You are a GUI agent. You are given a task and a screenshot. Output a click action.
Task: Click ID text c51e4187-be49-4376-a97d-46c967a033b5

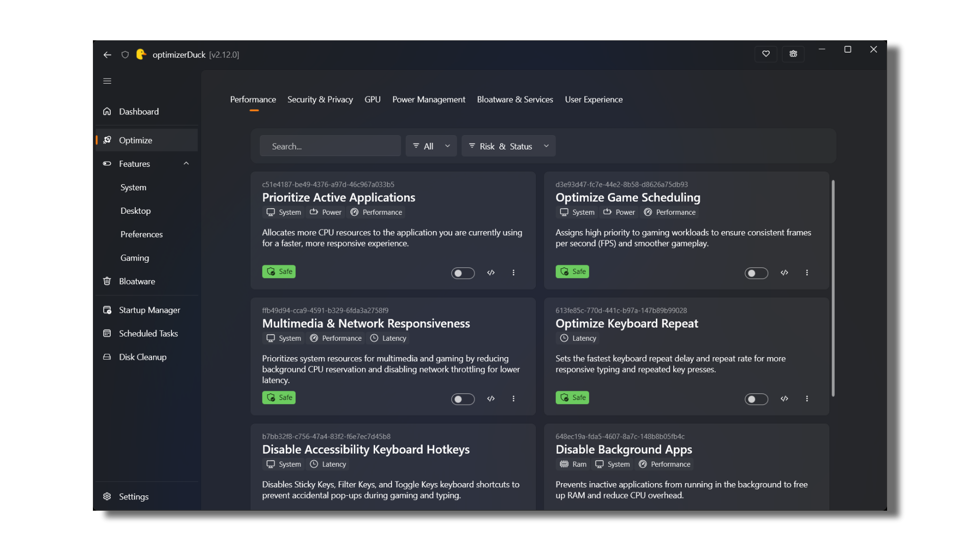(x=328, y=184)
